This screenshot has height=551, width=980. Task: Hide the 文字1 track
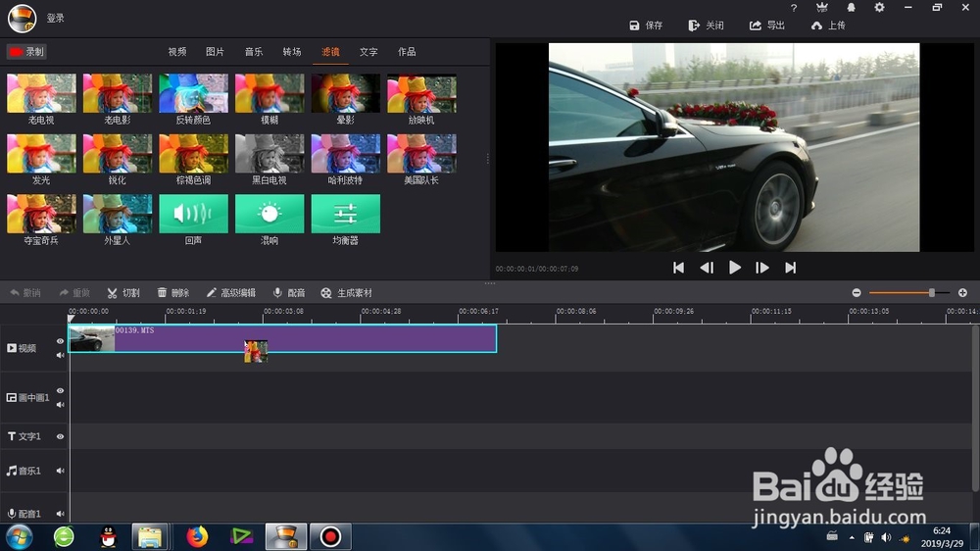point(60,436)
